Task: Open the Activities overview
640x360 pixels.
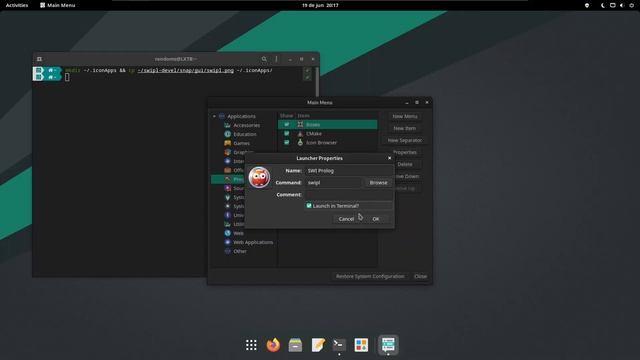Action: 17,5
